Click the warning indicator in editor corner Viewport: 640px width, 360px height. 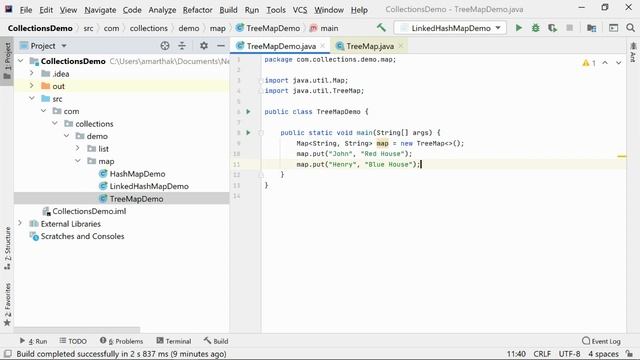click(589, 63)
